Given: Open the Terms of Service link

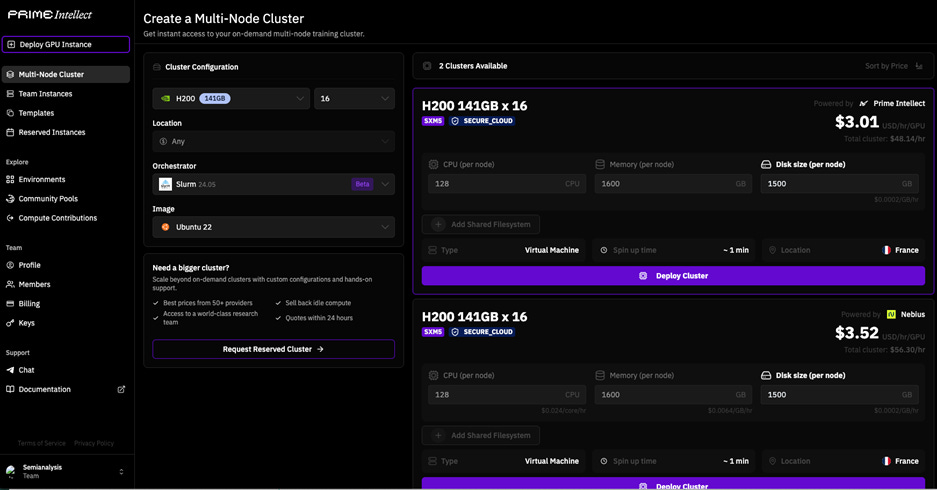Looking at the screenshot, I should tap(42, 443).
